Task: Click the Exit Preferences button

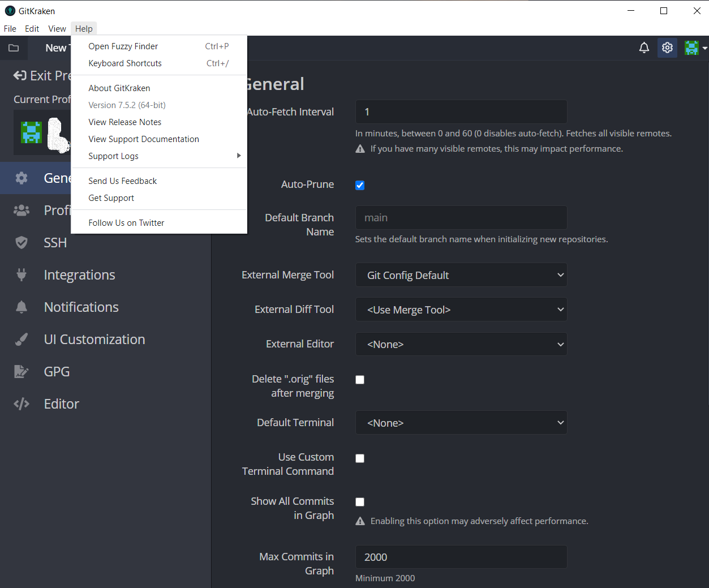Action: 42,75
